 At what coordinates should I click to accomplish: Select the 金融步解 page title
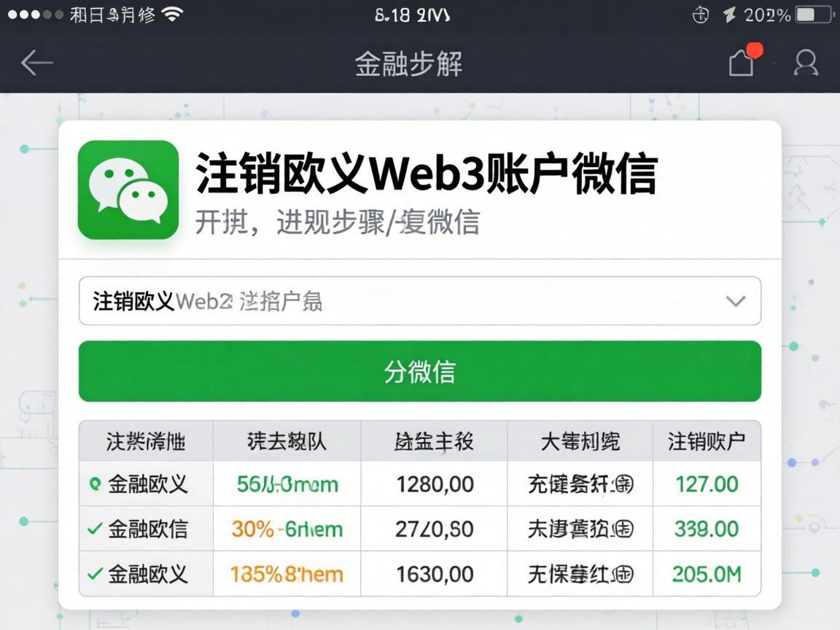pyautogui.click(x=409, y=63)
